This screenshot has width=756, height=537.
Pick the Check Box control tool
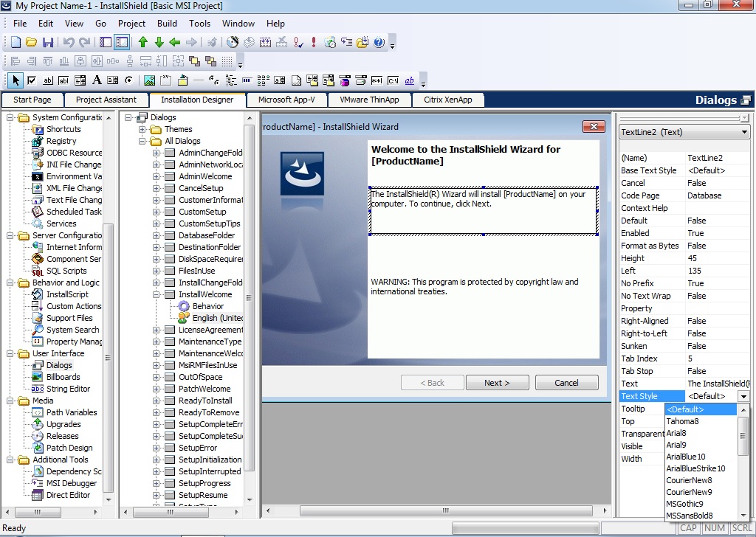click(x=32, y=80)
